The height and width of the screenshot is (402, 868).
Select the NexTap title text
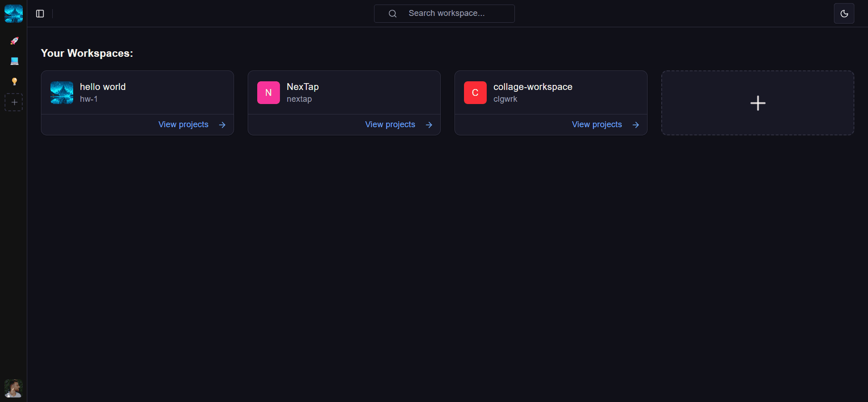coord(303,87)
